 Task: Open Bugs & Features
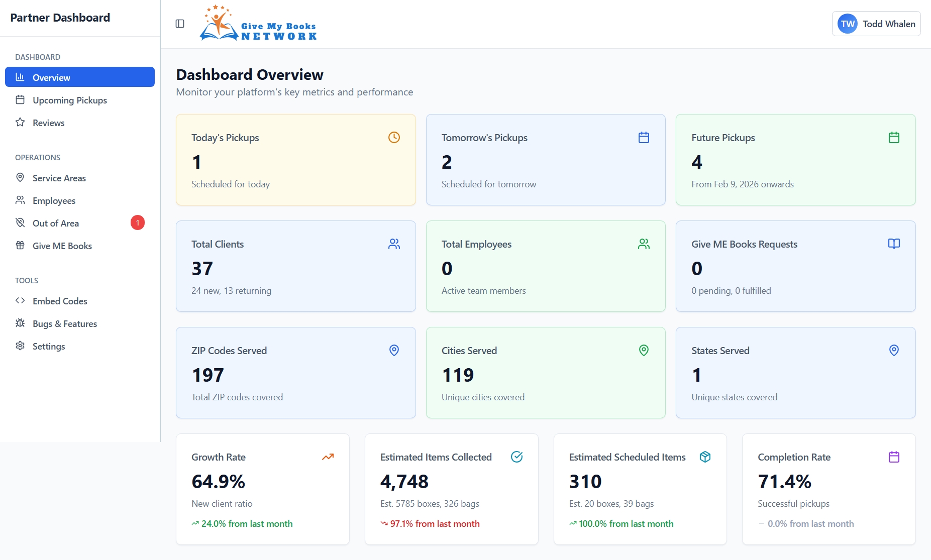tap(65, 323)
